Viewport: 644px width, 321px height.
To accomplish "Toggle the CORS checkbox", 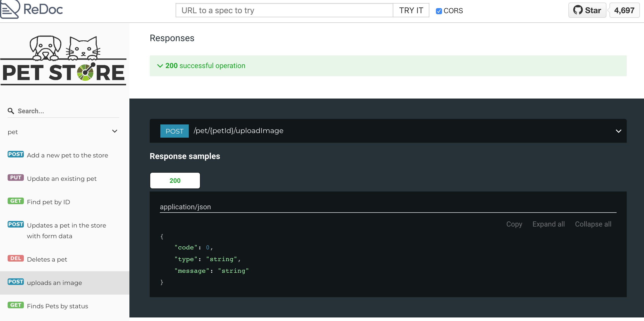I will [x=439, y=11].
